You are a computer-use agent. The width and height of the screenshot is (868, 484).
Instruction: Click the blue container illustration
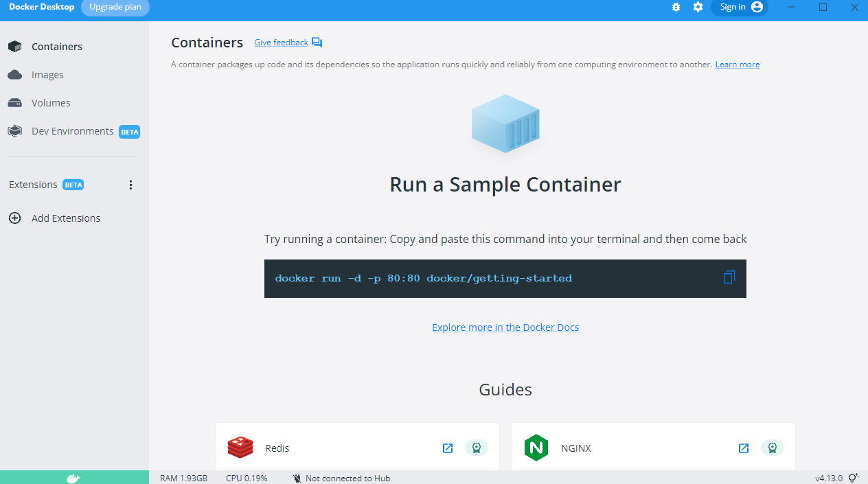505,124
